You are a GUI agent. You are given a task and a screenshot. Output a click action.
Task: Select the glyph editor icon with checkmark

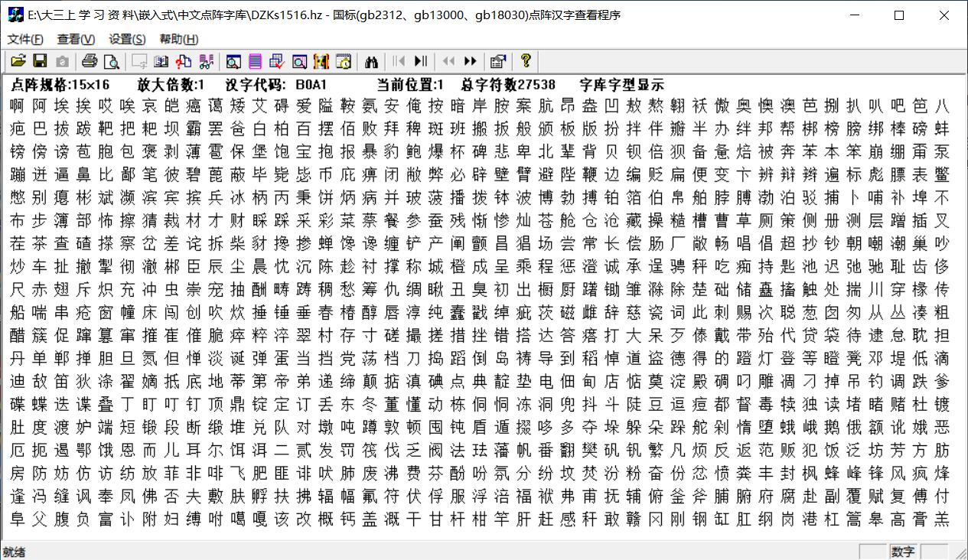(277, 61)
